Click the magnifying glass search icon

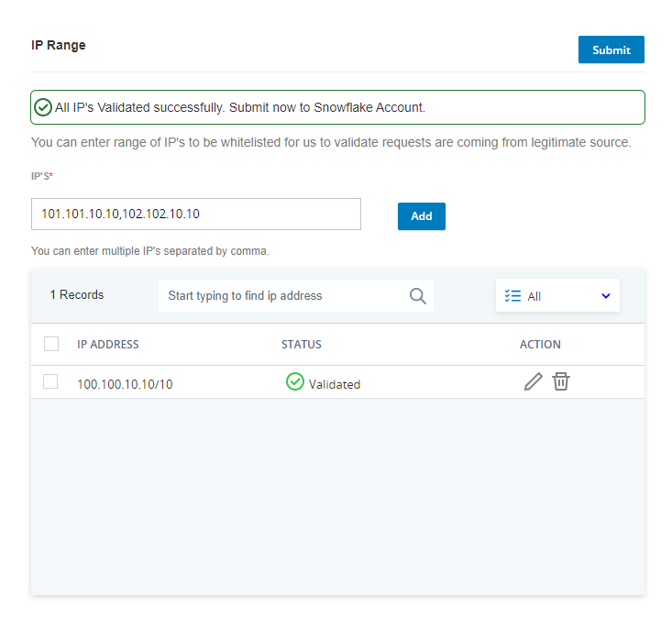[417, 295]
